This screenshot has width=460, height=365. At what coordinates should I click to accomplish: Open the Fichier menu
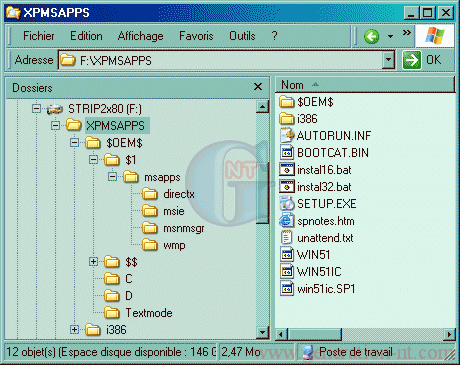pyautogui.click(x=39, y=36)
